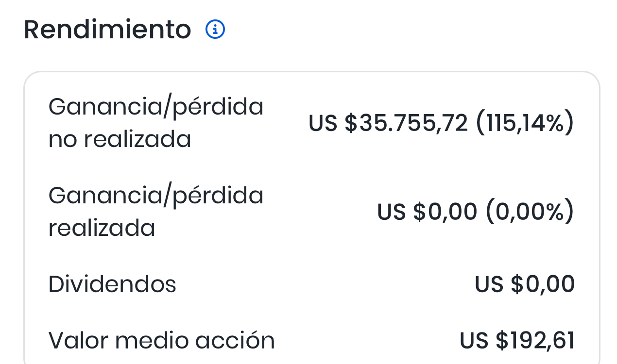Image resolution: width=617 pixels, height=364 pixels.
Task: Click the standalone "realizada" word
Action: click(x=102, y=228)
